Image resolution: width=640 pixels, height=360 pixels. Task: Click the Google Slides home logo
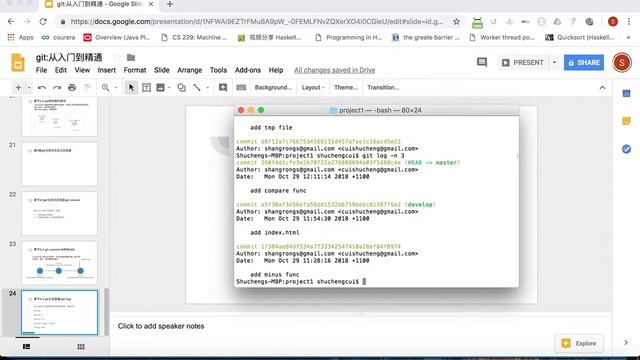[x=18, y=62]
